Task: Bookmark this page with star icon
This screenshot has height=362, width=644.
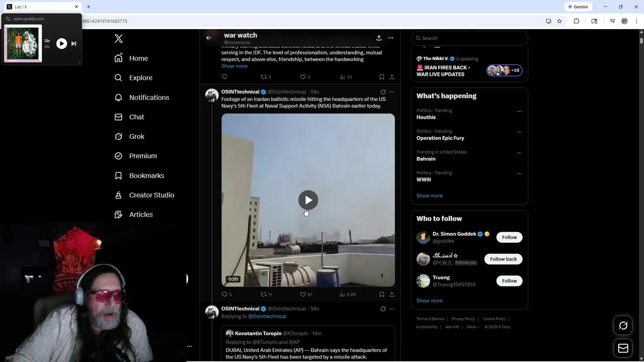Action: pos(559,21)
